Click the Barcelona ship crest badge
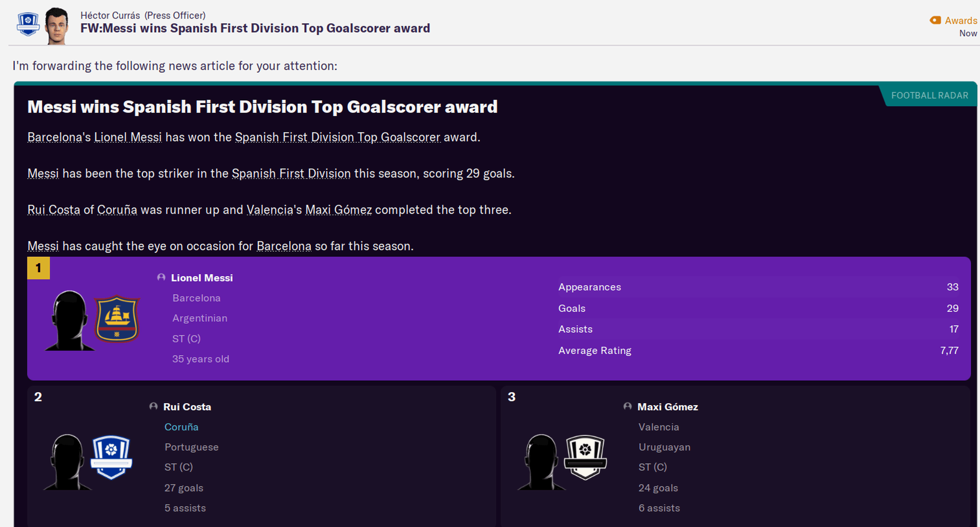The height and width of the screenshot is (527, 980). pyautogui.click(x=117, y=319)
